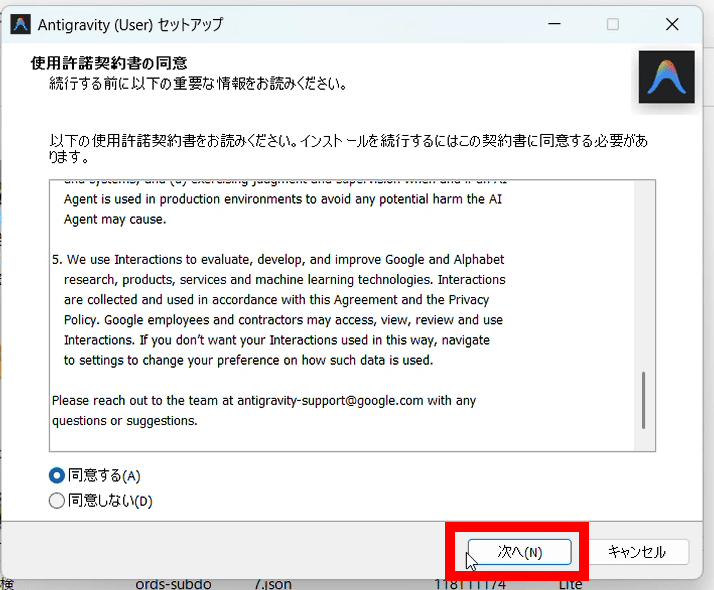Image resolution: width=714 pixels, height=590 pixels.
Task: Click the Antigravity icon in title bar
Action: (x=20, y=24)
